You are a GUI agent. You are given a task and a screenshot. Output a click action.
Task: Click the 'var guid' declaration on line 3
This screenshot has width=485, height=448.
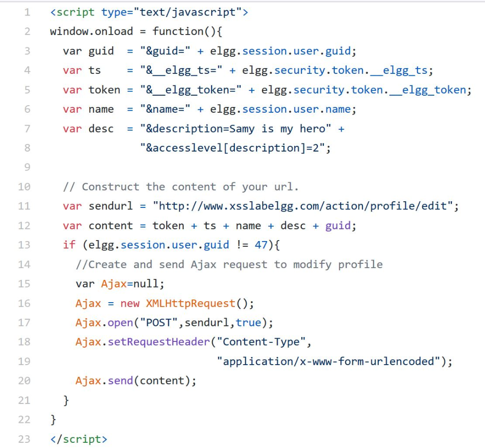coord(89,51)
